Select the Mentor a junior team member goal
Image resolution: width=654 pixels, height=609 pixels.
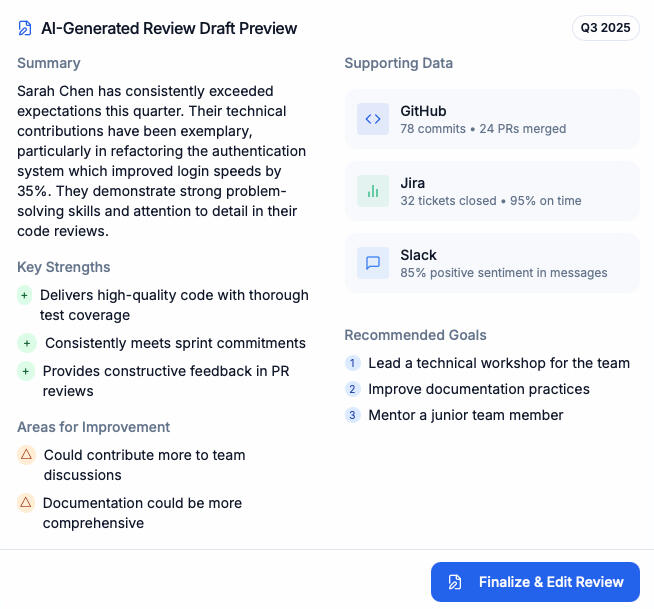pyautogui.click(x=466, y=415)
